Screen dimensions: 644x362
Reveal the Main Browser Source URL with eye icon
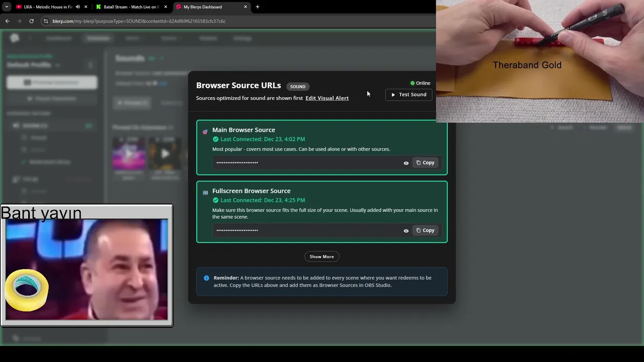coord(406,163)
